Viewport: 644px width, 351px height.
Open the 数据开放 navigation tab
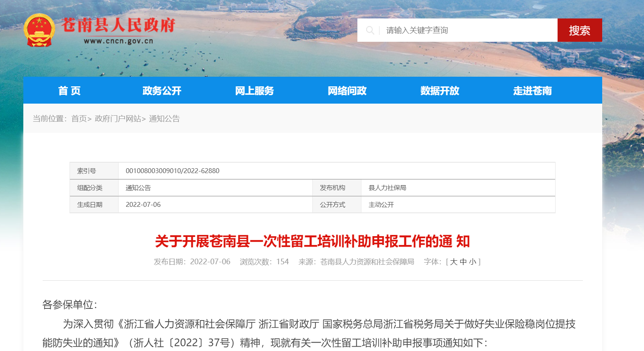point(440,91)
